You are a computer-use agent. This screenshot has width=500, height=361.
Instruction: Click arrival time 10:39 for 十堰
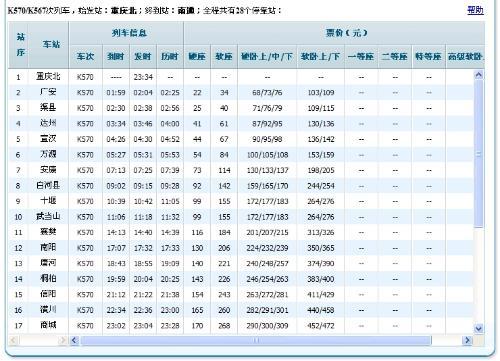116,202
